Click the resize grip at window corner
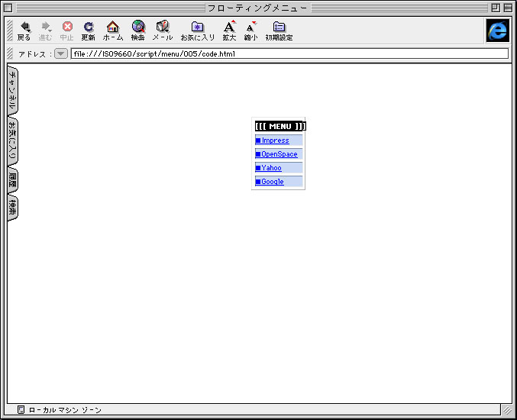Screen dimensions: 517x420 507,410
